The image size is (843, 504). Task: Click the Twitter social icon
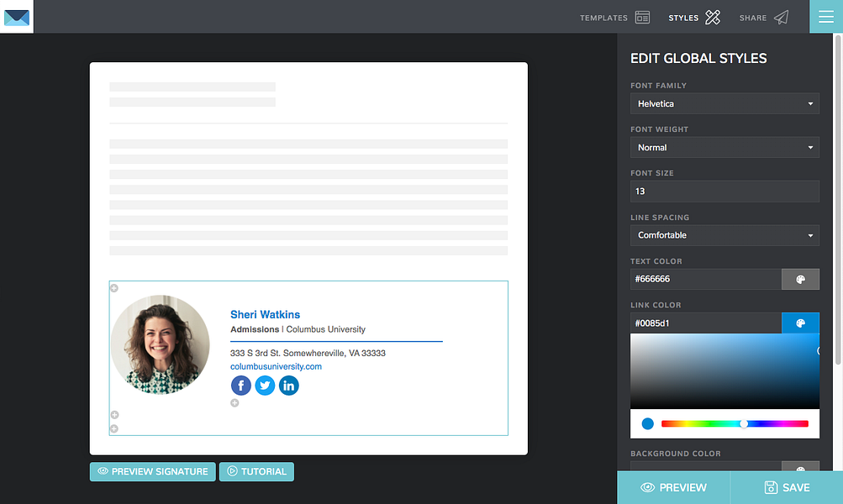[265, 386]
